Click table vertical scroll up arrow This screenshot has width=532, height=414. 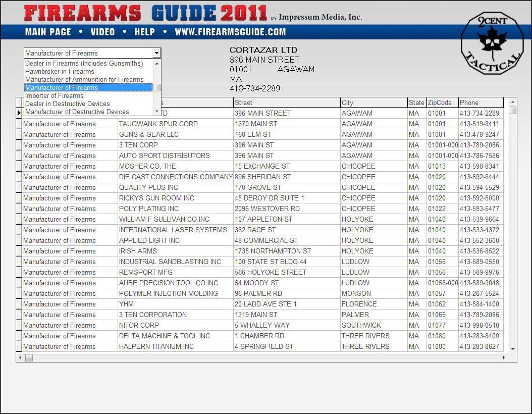pyautogui.click(x=513, y=102)
